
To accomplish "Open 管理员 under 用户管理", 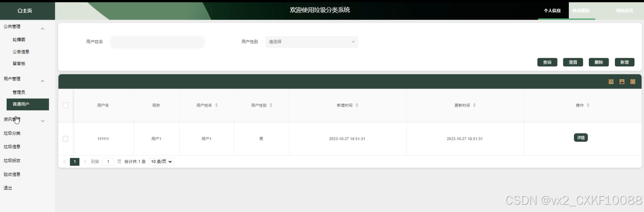I will coord(19,92).
